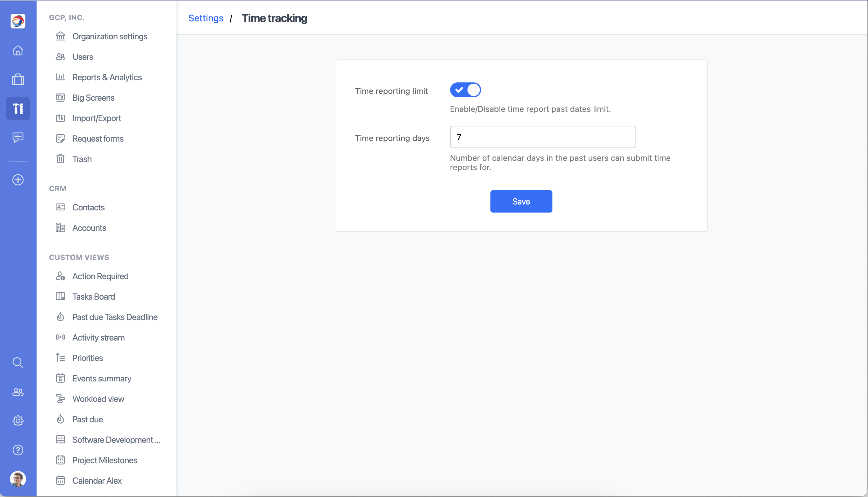The image size is (868, 497).
Task: Open the help question mark icon
Action: point(18,450)
